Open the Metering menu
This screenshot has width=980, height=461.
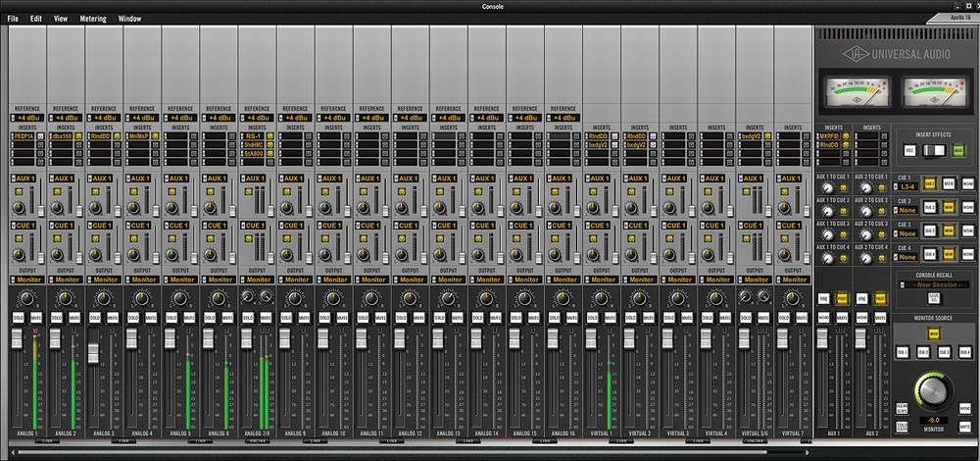coord(93,19)
